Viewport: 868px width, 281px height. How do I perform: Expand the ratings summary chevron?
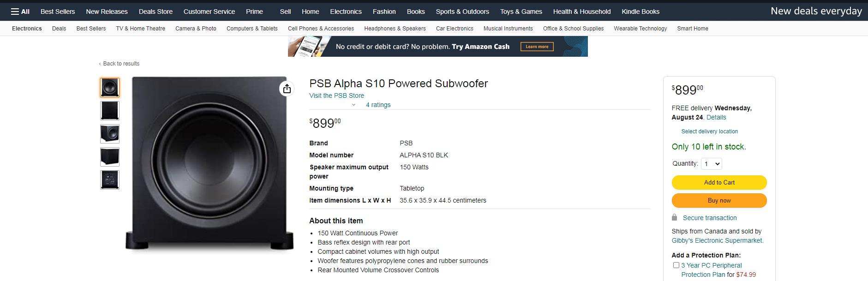[x=354, y=105]
